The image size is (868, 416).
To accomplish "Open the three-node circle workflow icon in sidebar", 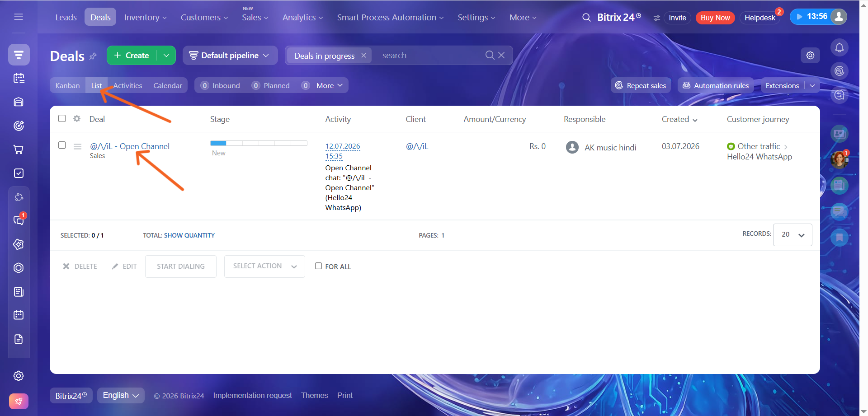I will (x=19, y=197).
